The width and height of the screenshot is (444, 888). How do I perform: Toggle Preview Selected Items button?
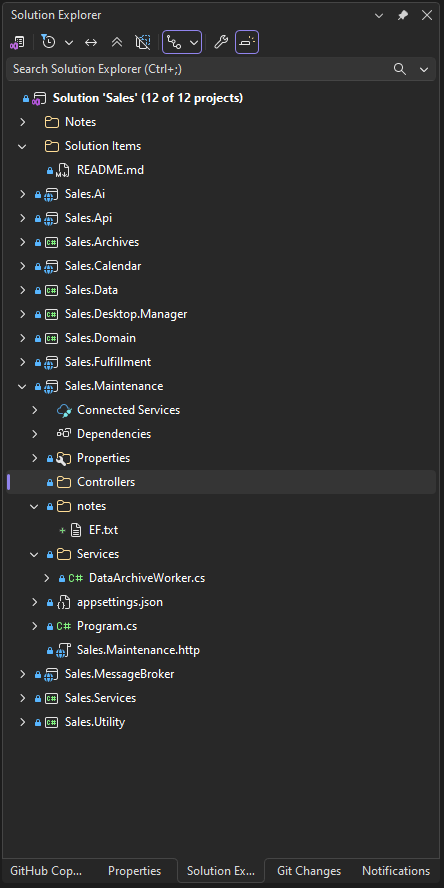click(247, 42)
